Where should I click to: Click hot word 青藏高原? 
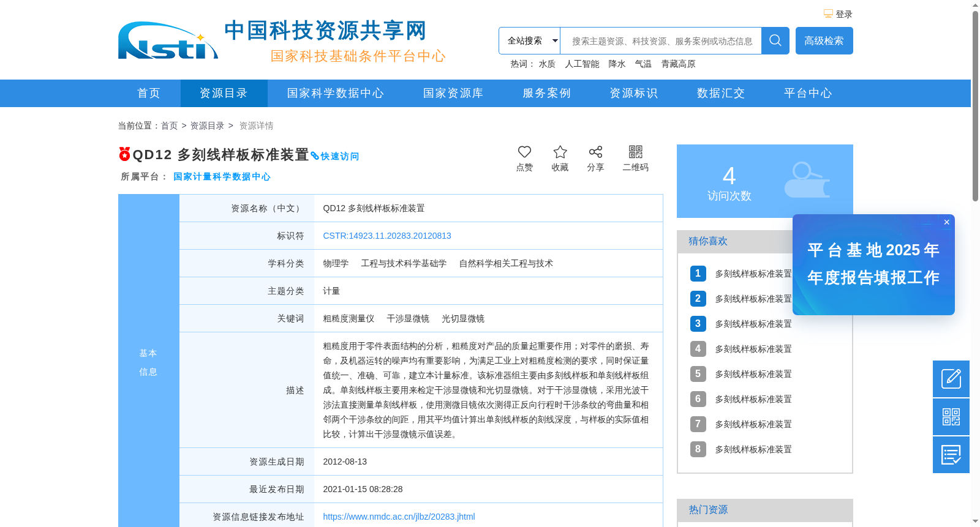678,64
